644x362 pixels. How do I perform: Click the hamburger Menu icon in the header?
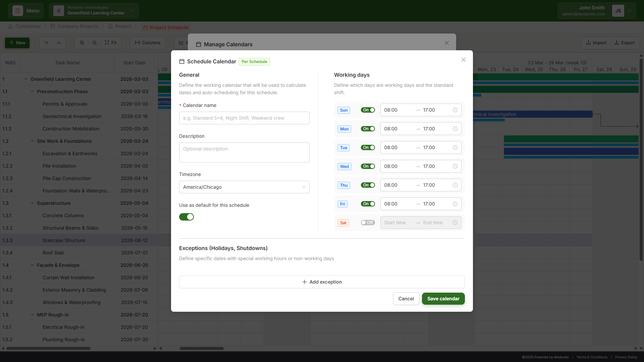coord(17,10)
